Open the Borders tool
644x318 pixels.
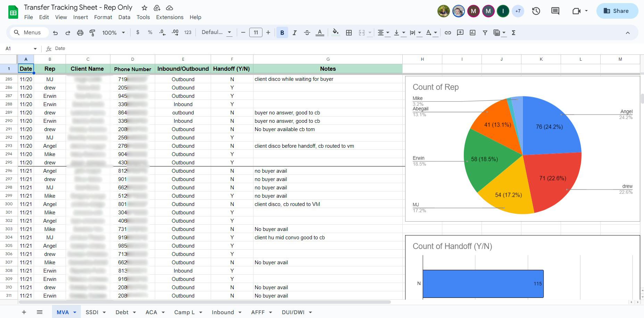pyautogui.click(x=349, y=33)
